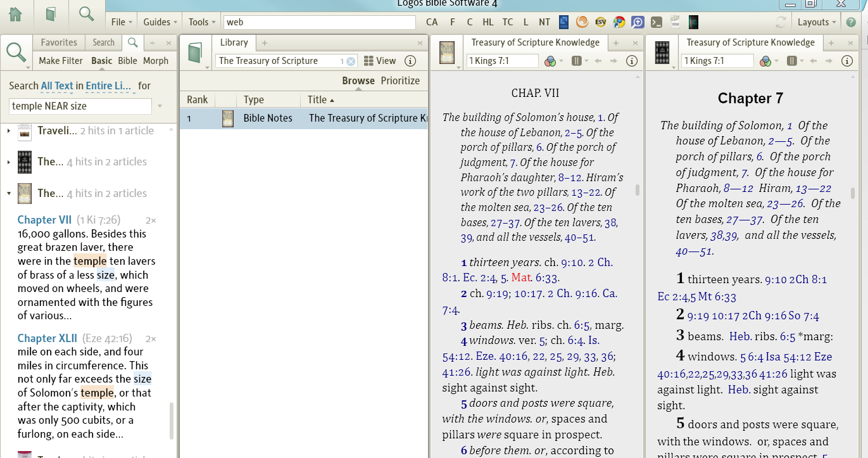This screenshot has height=458, width=868.
Task: Open the All Text search scope dropdown
Action: [x=57, y=86]
